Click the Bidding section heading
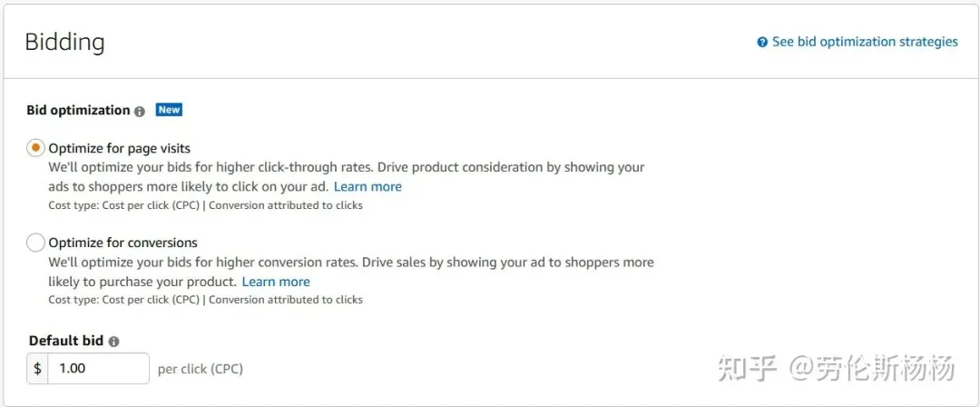Image resolution: width=980 pixels, height=407 pixels. point(65,43)
